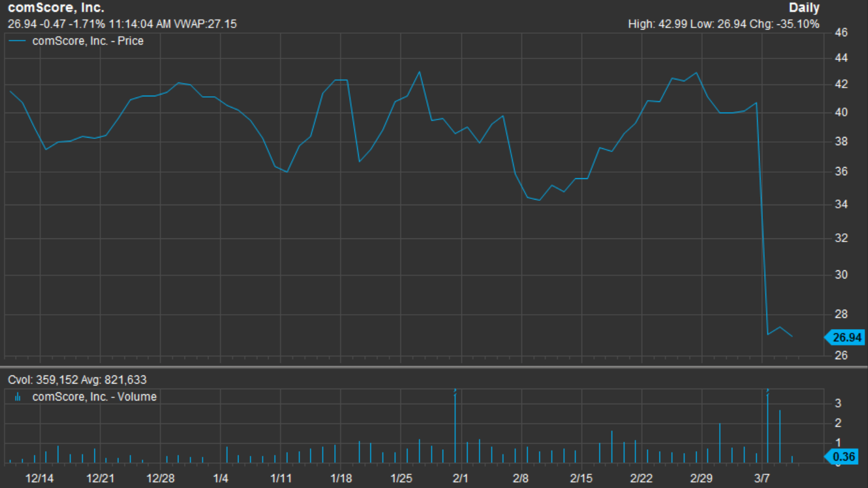Click the 46 price axis label

(x=841, y=33)
